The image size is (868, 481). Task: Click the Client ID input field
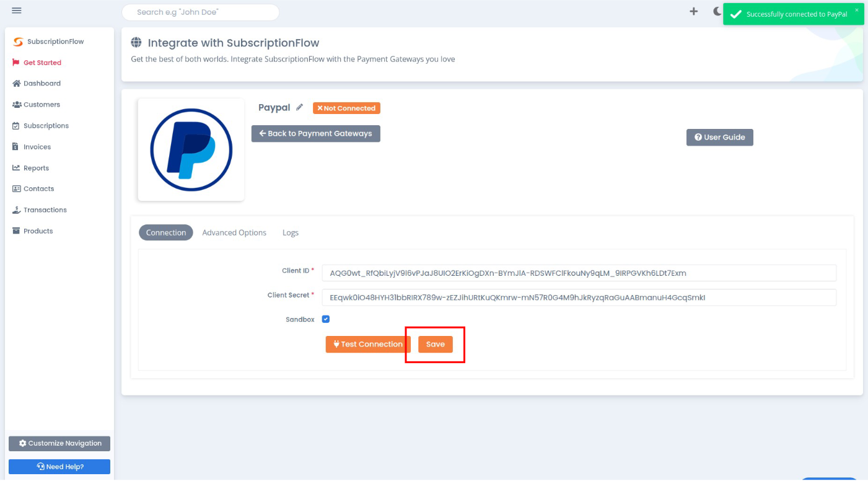point(579,273)
